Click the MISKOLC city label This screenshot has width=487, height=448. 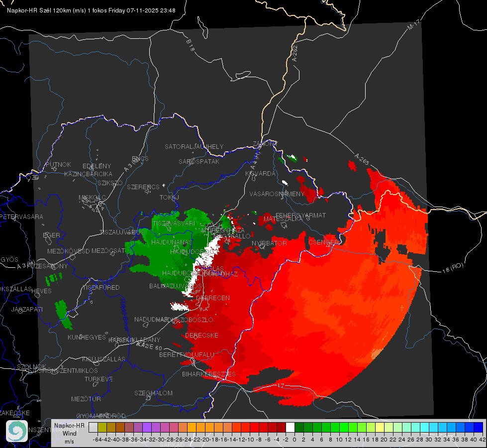click(92, 198)
